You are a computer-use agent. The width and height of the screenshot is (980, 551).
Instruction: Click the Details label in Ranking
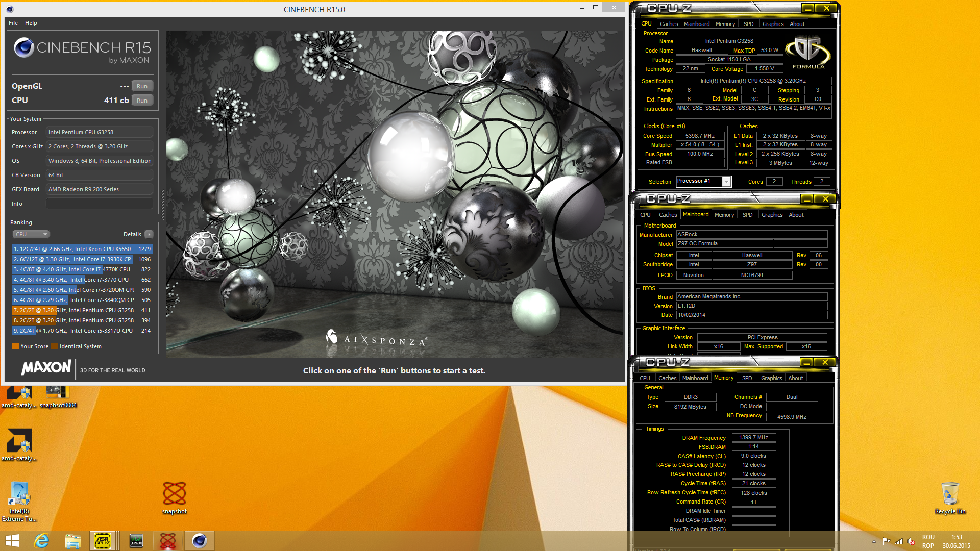click(x=132, y=234)
